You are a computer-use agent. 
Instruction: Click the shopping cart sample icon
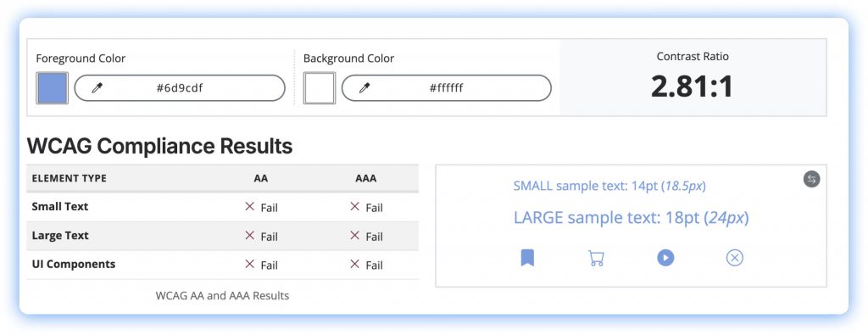click(596, 258)
